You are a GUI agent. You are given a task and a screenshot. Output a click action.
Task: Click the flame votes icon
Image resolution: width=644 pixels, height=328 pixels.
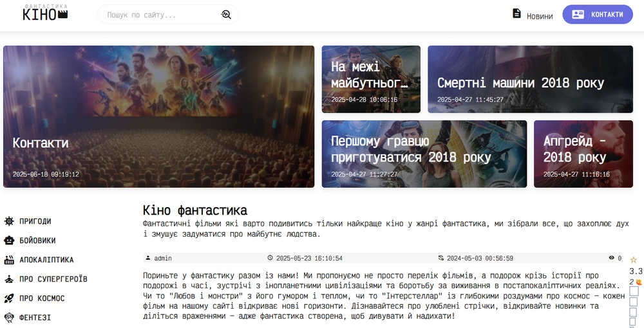pyautogui.click(x=639, y=282)
